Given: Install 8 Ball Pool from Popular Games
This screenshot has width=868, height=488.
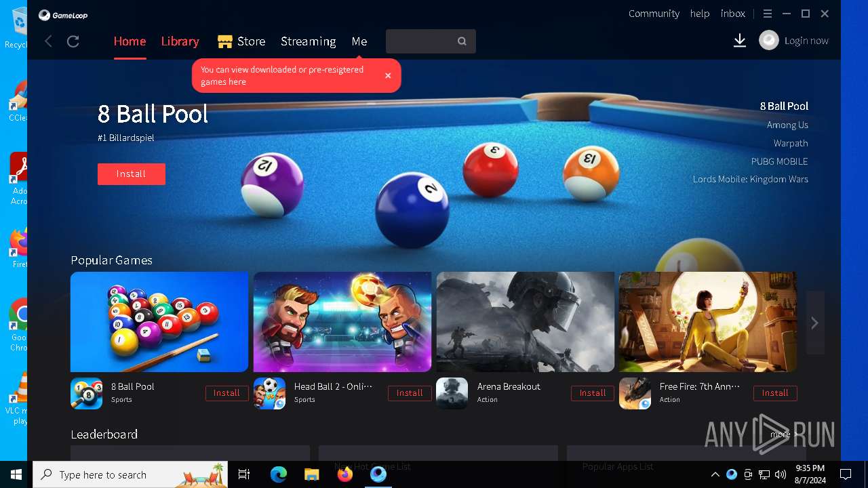Looking at the screenshot, I should tap(226, 393).
